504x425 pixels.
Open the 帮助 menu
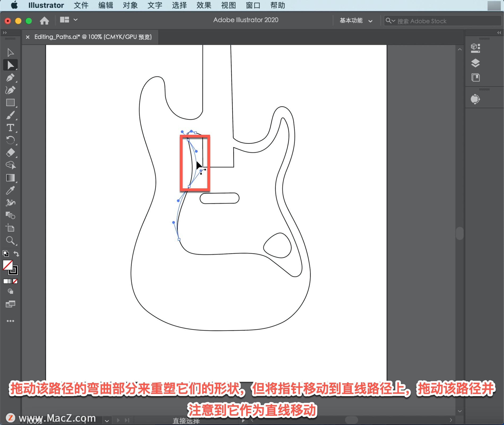[x=277, y=5]
